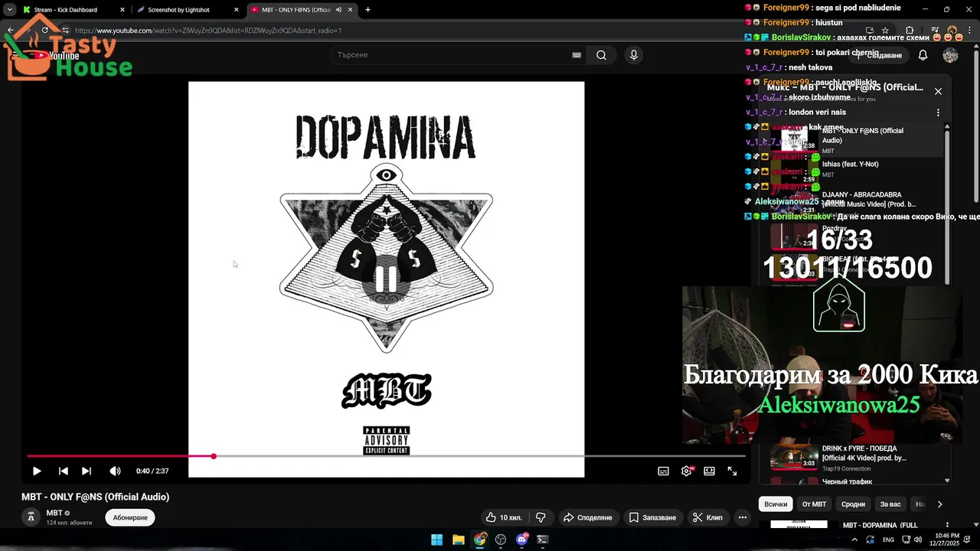Run search with the magnifier button
Image resolution: width=980 pixels, height=551 pixels.
pos(602,55)
